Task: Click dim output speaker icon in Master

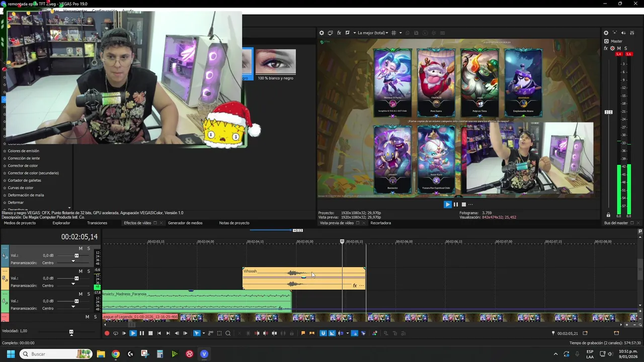Action: pyautogui.click(x=623, y=33)
